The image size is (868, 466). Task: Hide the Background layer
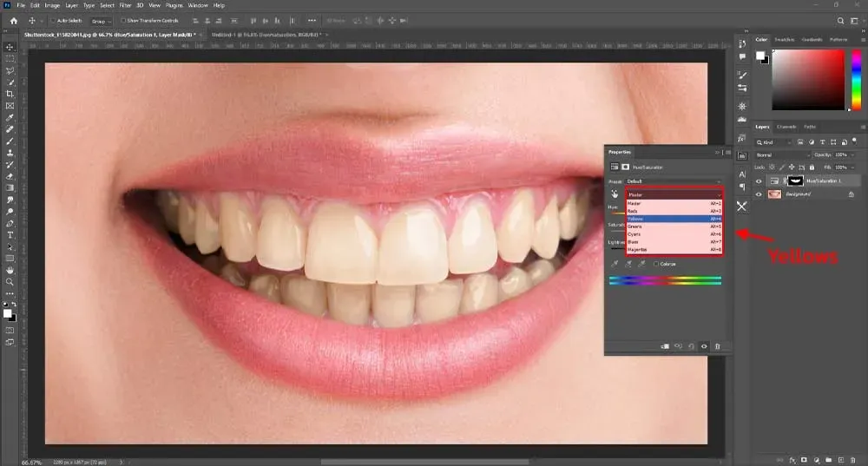point(759,194)
